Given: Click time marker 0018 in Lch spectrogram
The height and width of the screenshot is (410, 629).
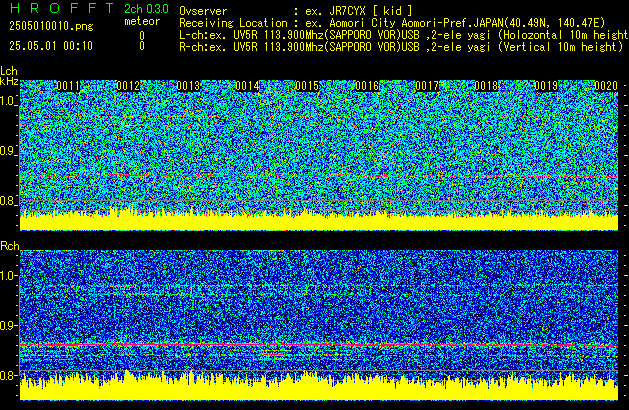Looking at the screenshot, I should click(x=487, y=86).
